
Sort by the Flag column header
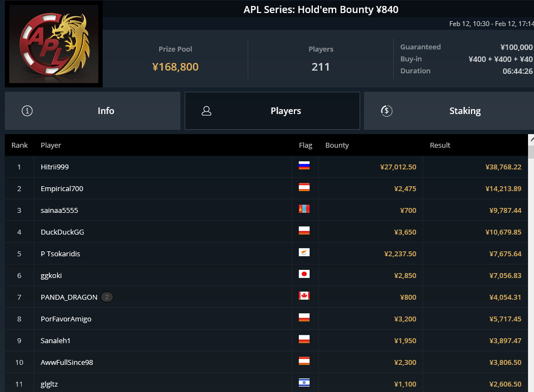click(305, 146)
